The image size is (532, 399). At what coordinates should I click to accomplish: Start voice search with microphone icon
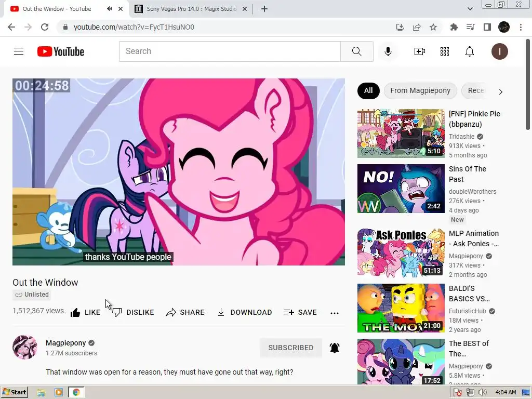[x=388, y=51]
